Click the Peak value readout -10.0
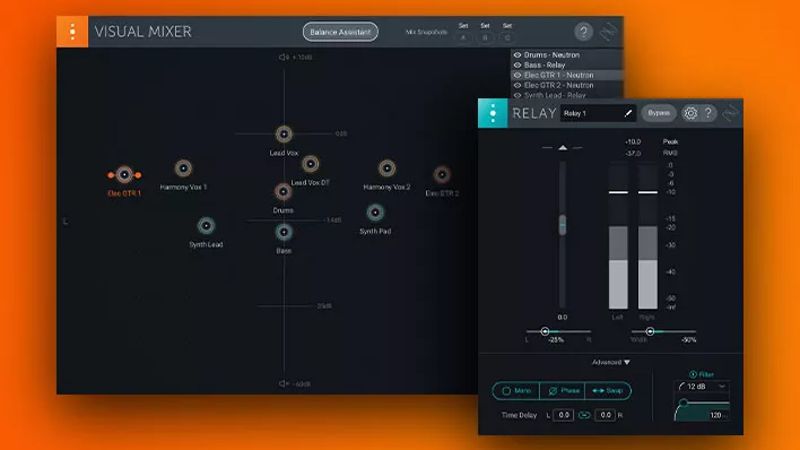800x450 pixels. pyautogui.click(x=633, y=142)
